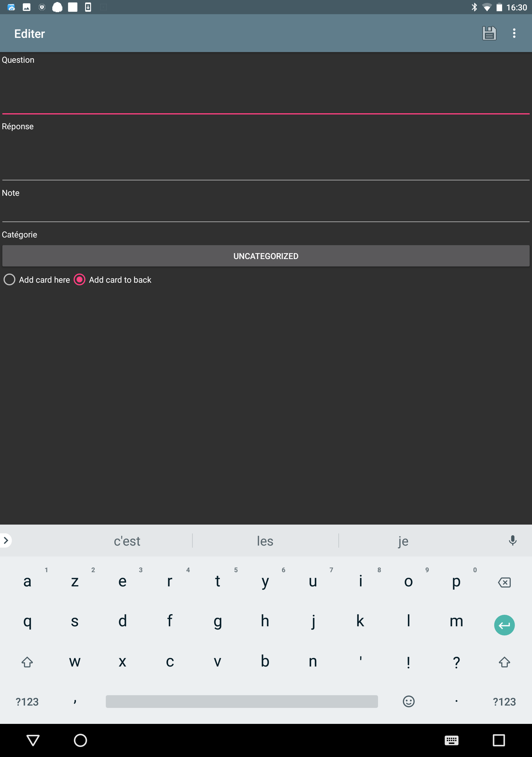Screen dimensions: 532x757
Task: Tap the letter u key
Action: pyautogui.click(x=313, y=582)
